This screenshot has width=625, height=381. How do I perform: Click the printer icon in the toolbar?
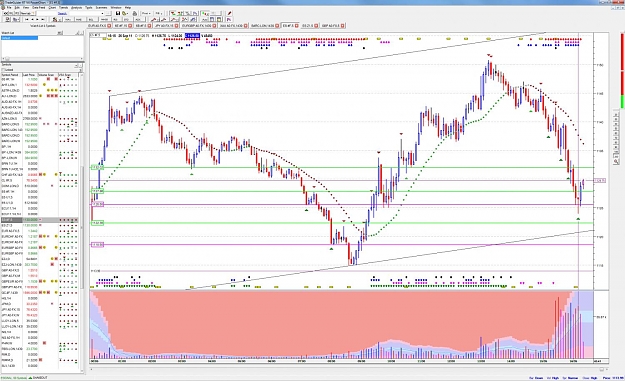[135, 14]
